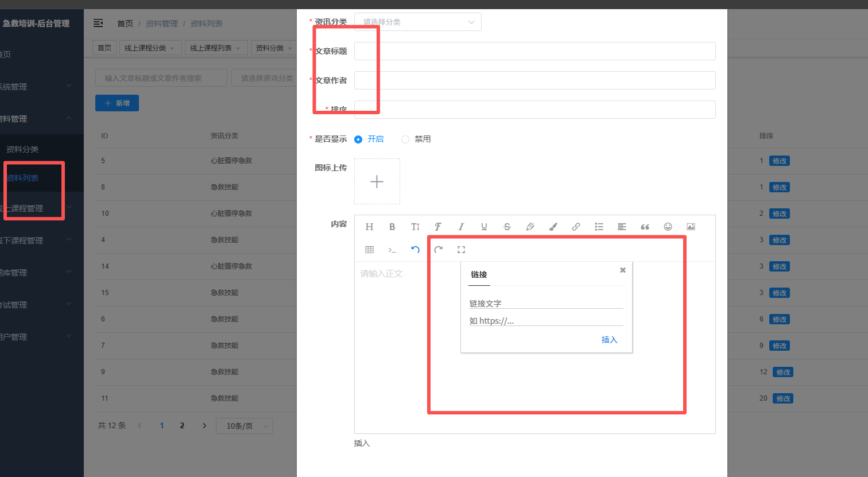
Task: Click the insert image icon
Action: pos(691,227)
